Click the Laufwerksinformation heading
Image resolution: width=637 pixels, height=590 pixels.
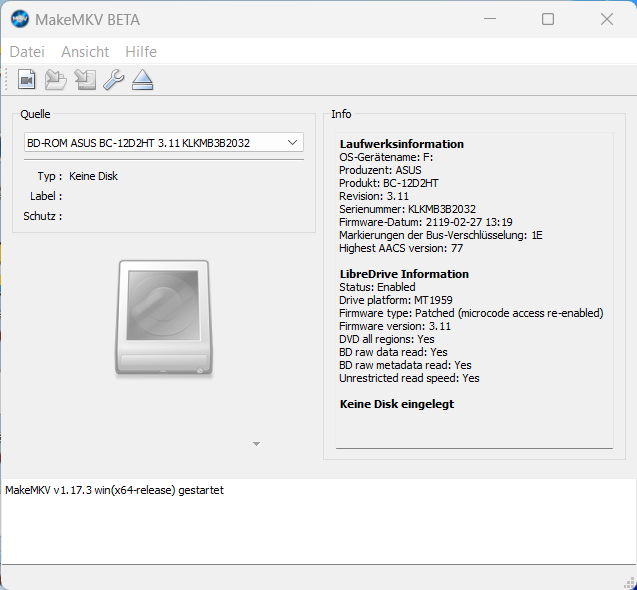point(402,144)
